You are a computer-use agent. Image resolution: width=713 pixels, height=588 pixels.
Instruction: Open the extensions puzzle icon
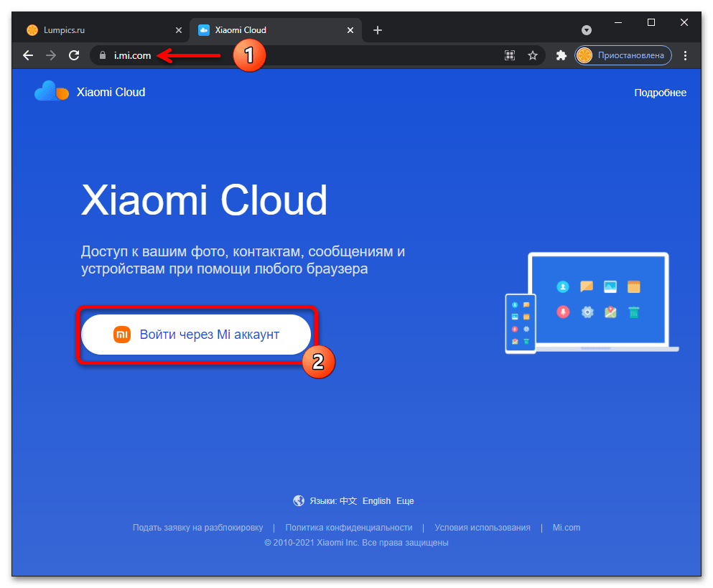561,55
